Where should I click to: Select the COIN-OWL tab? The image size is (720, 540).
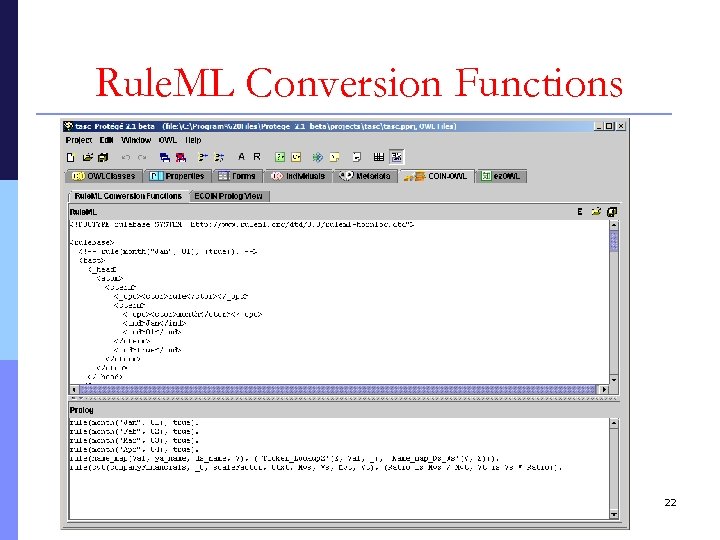[x=436, y=176]
